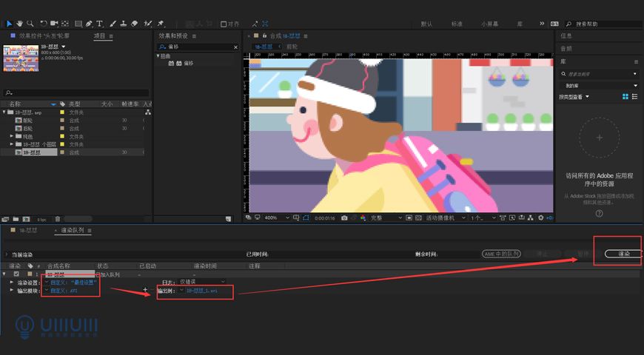Select the Puppet Pin tool

[x=161, y=24]
